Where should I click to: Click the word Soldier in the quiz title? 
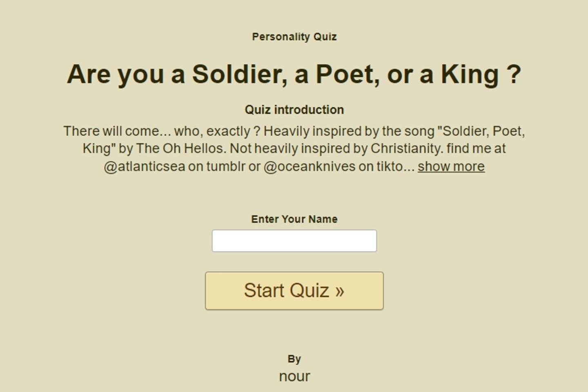(236, 74)
